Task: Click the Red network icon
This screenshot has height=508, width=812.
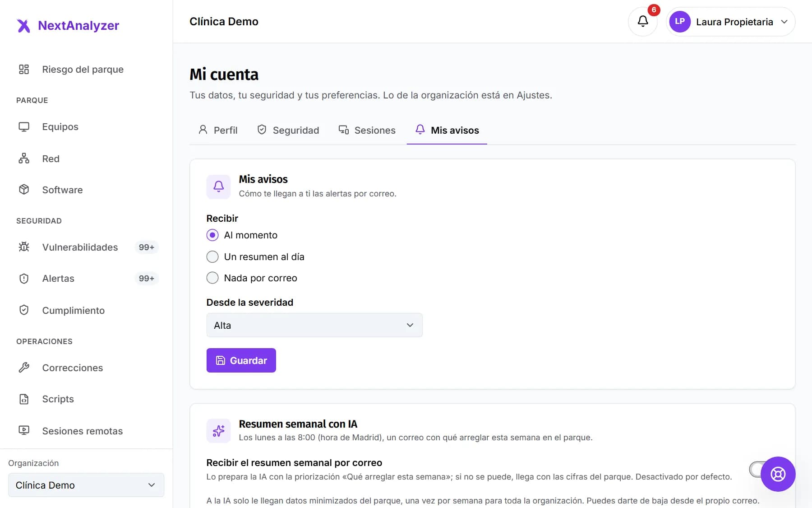Action: pos(24,158)
